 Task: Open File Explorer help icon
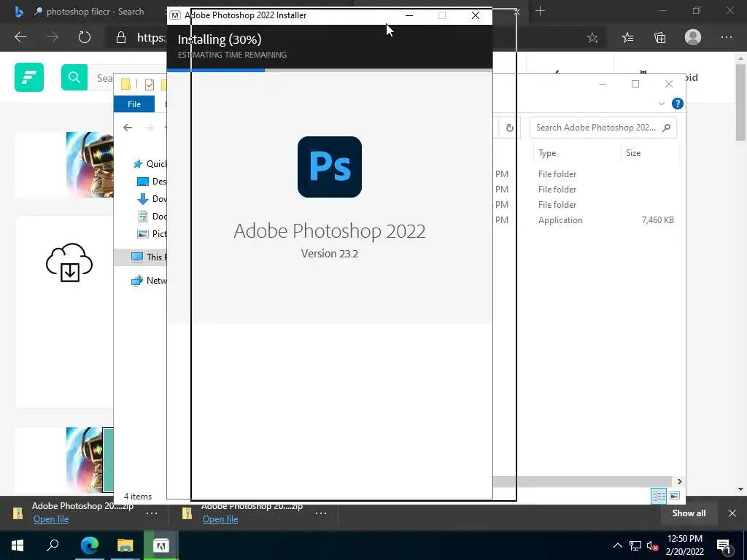pos(677,104)
